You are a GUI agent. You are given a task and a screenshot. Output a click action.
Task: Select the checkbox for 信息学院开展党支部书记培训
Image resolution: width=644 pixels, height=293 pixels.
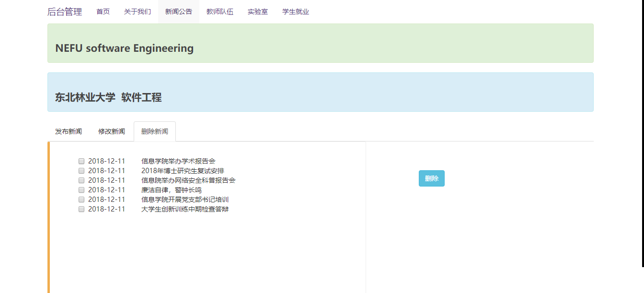(81, 199)
